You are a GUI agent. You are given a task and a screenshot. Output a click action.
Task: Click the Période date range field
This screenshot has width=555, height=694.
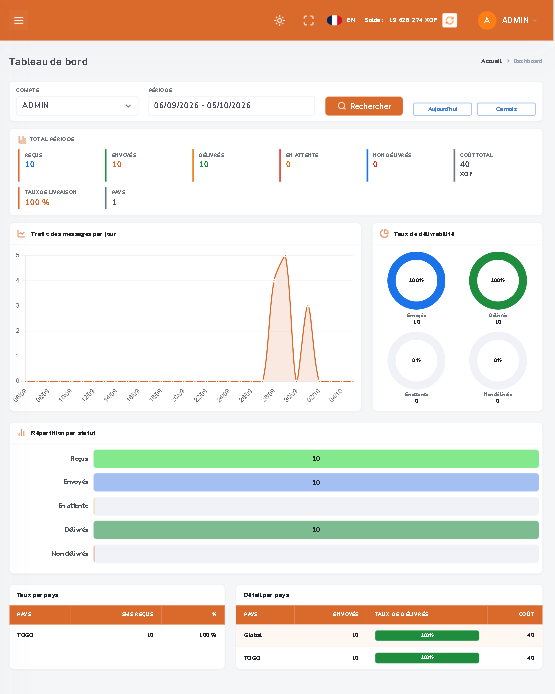[231, 105]
